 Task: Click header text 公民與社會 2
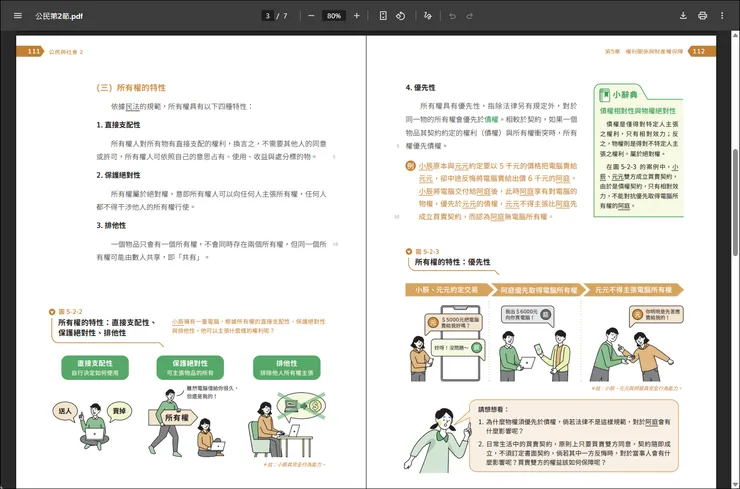tap(66, 52)
